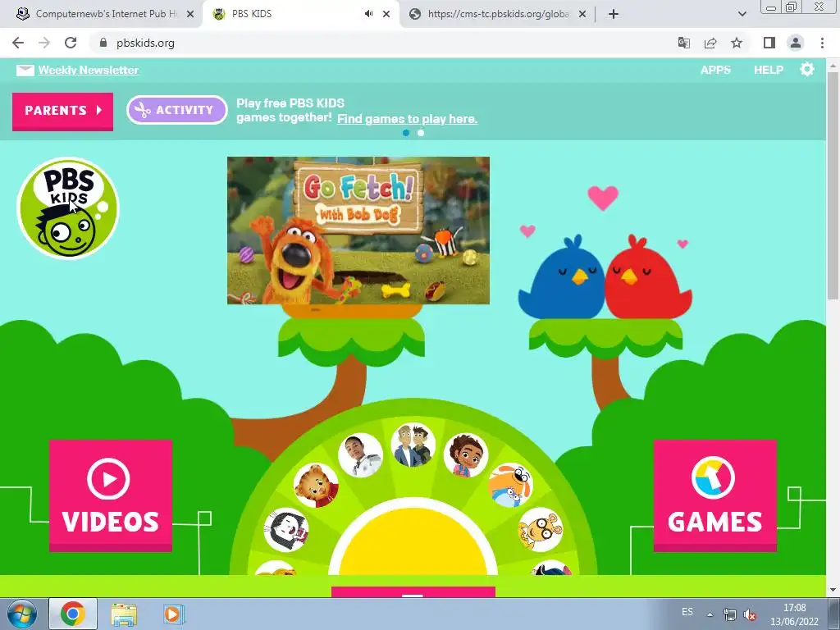Expand the pink bottom drawer handle

(x=413, y=592)
